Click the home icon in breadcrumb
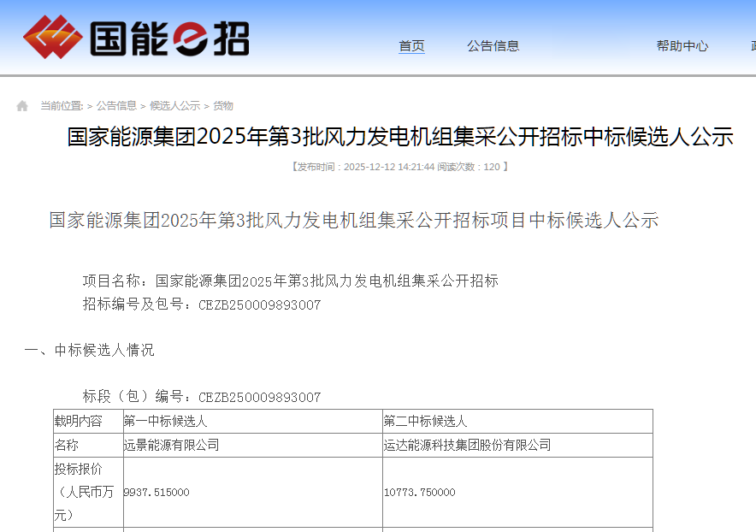This screenshot has width=756, height=532. tap(22, 105)
